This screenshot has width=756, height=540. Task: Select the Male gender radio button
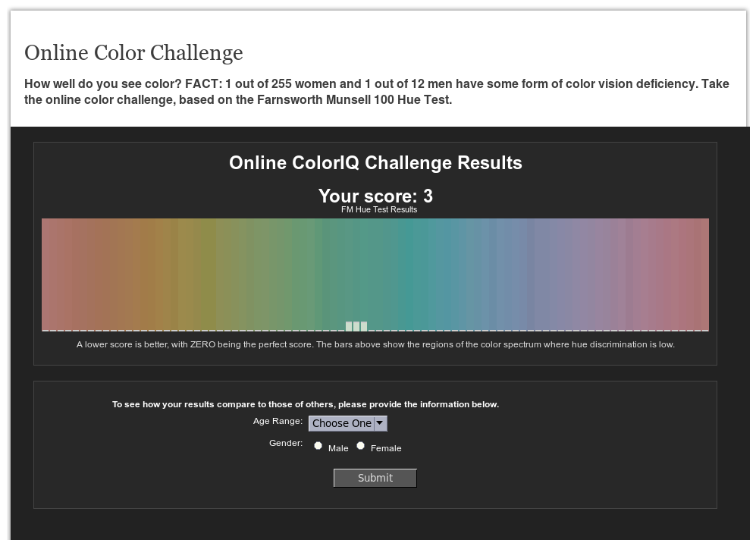(x=318, y=445)
